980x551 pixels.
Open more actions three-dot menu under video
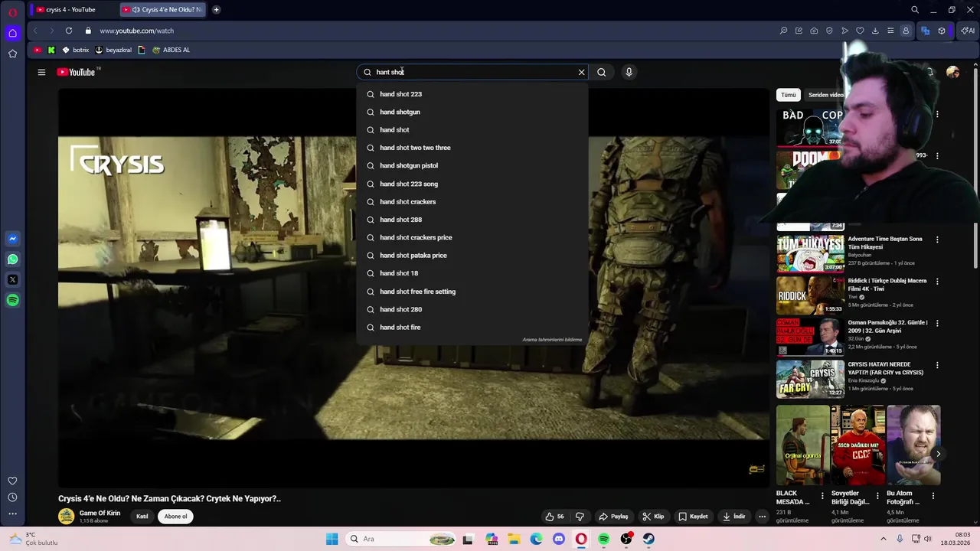coord(762,517)
